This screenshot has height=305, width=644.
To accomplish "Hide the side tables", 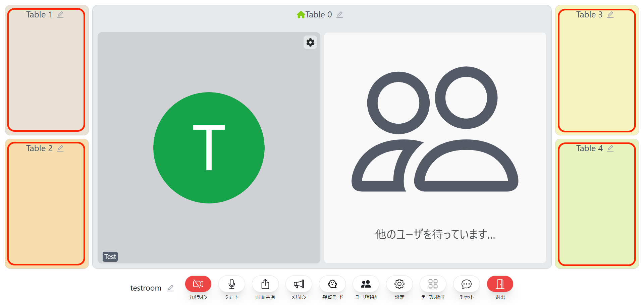I will 433,284.
